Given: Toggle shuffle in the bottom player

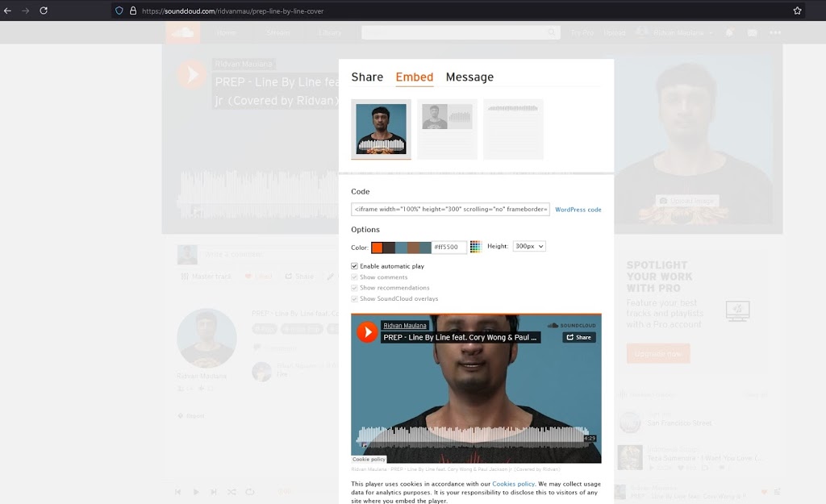Looking at the screenshot, I should tap(232, 492).
